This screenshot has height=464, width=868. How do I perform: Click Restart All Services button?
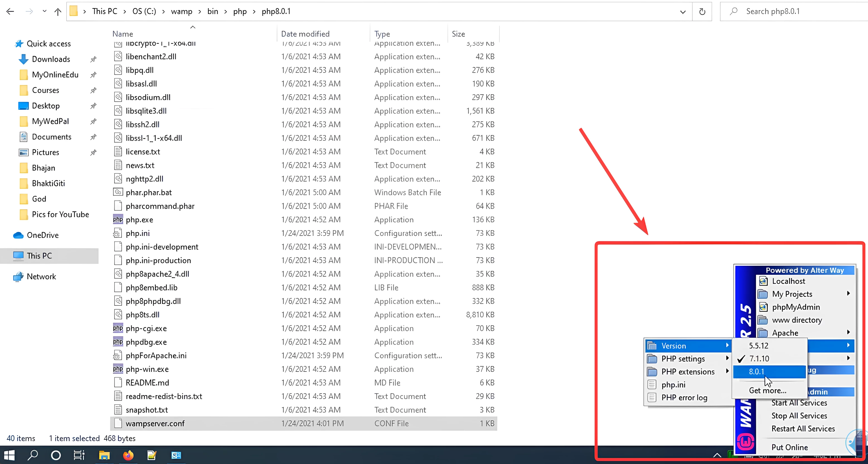802,428
